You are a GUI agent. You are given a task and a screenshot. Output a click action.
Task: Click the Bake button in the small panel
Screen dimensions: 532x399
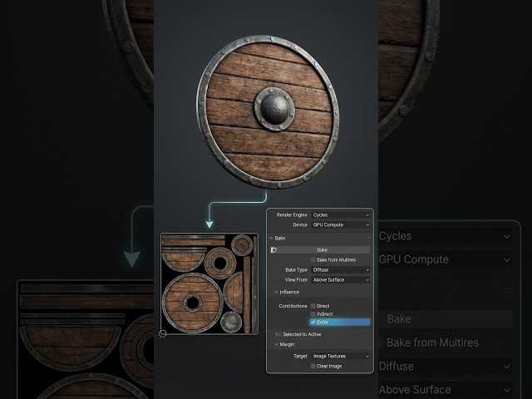click(320, 250)
